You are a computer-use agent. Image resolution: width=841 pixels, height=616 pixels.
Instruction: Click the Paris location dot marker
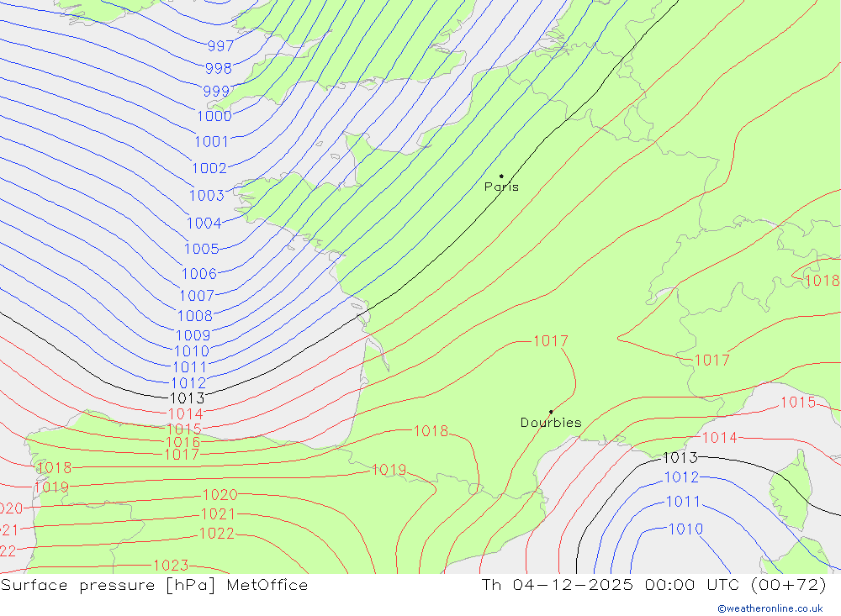(x=501, y=176)
